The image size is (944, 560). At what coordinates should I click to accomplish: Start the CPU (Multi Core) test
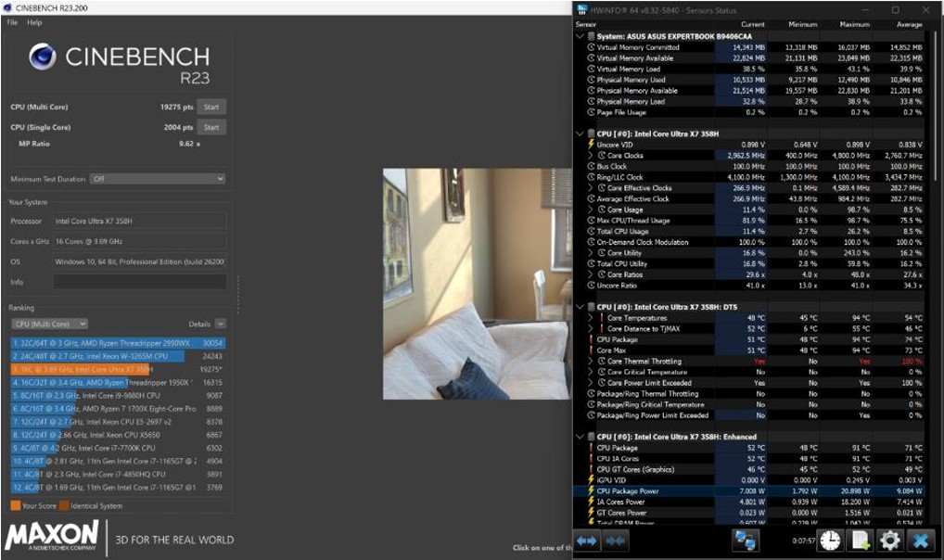click(211, 108)
